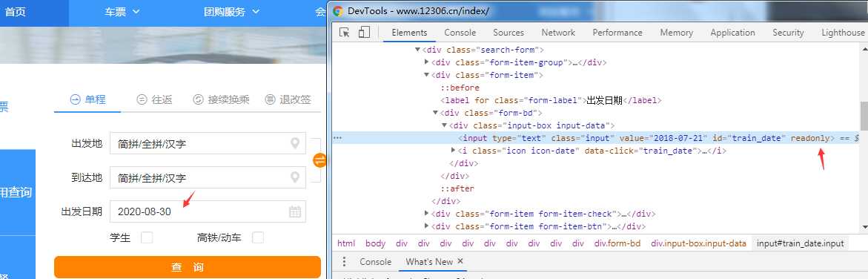Image resolution: width=868 pixels, height=279 pixels.
Task: Switch to the Elements tab
Action: point(409,33)
